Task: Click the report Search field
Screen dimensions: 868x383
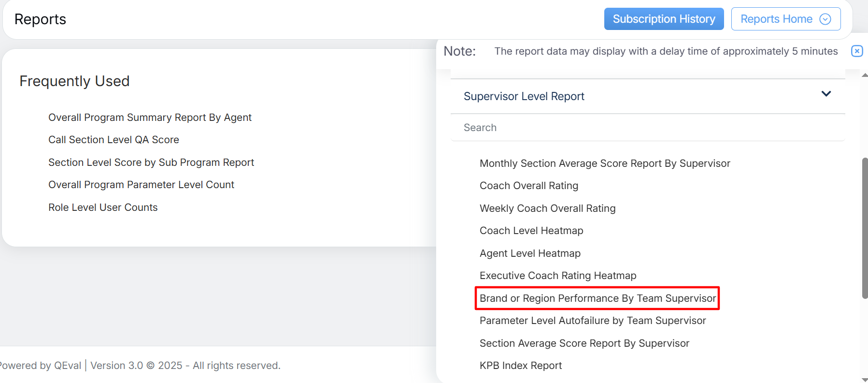Action: pos(647,128)
